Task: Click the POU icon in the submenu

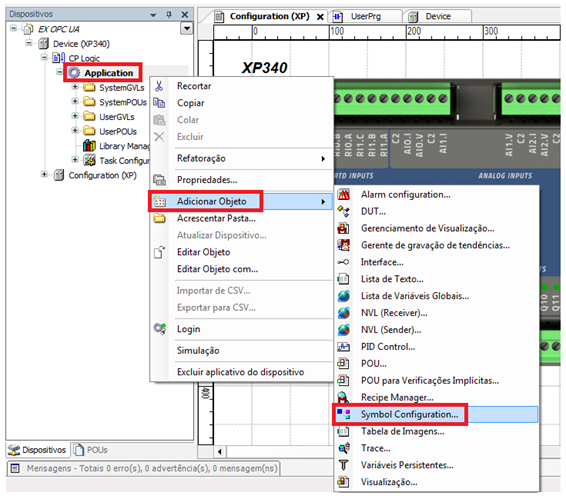Action: pos(343,363)
